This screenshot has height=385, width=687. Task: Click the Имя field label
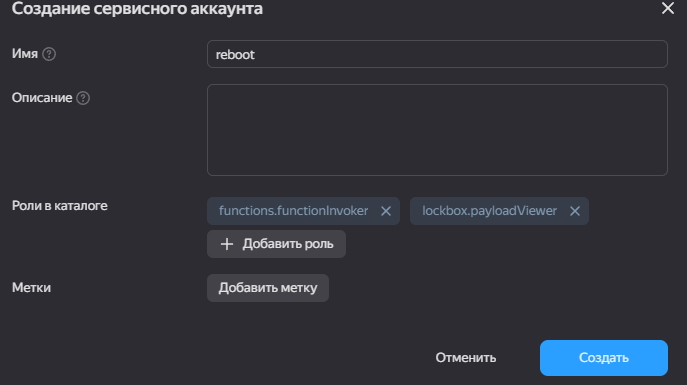tap(25, 53)
